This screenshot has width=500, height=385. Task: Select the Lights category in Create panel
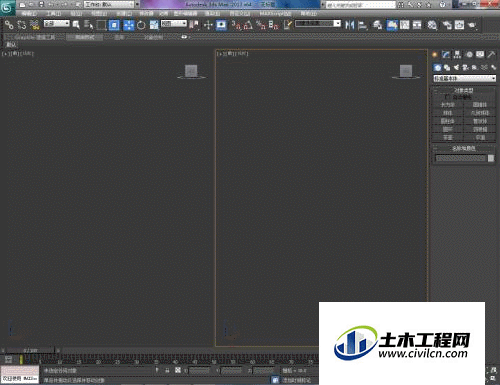pyautogui.click(x=456, y=68)
